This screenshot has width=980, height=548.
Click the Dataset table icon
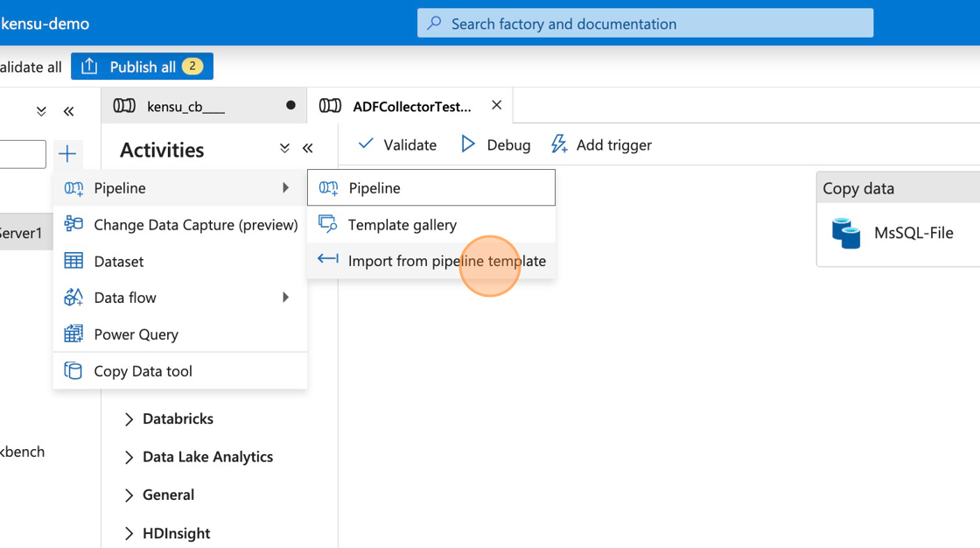[73, 261]
